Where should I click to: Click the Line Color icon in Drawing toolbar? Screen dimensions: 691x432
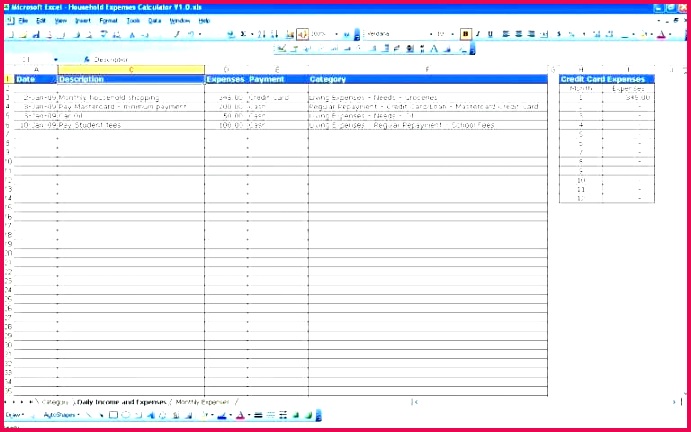tap(222, 415)
